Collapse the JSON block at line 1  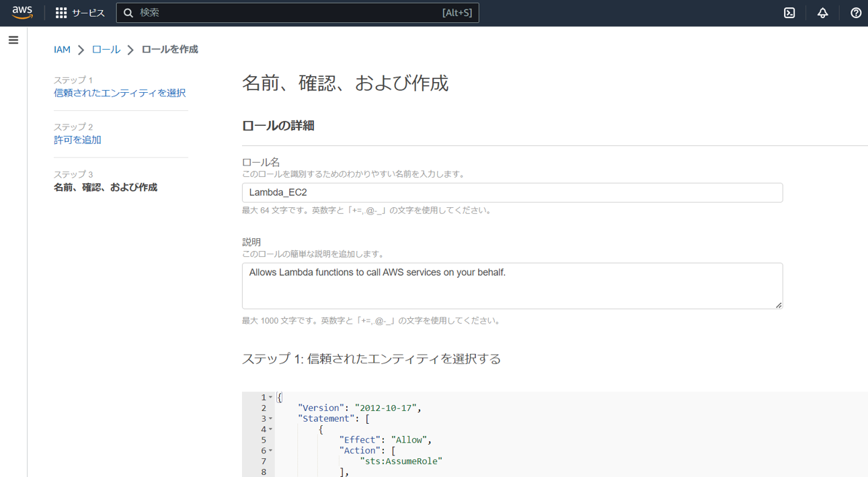click(271, 398)
